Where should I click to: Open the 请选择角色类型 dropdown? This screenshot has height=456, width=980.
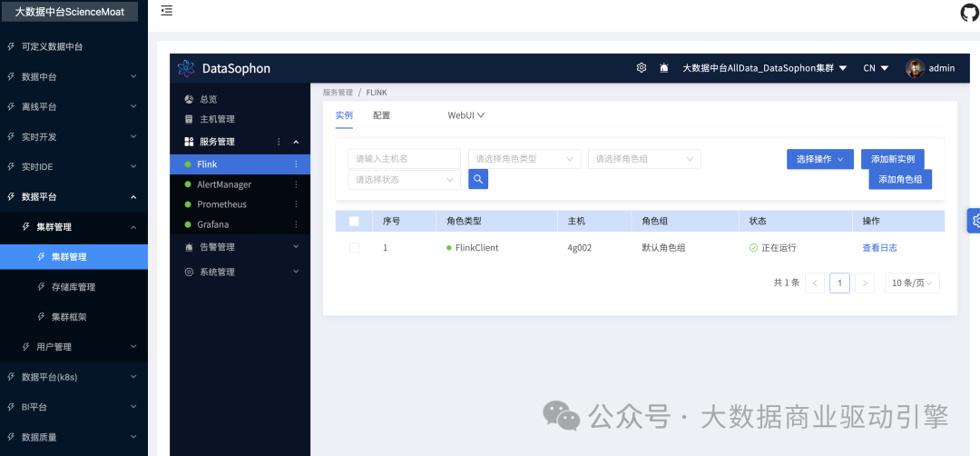pyautogui.click(x=524, y=159)
